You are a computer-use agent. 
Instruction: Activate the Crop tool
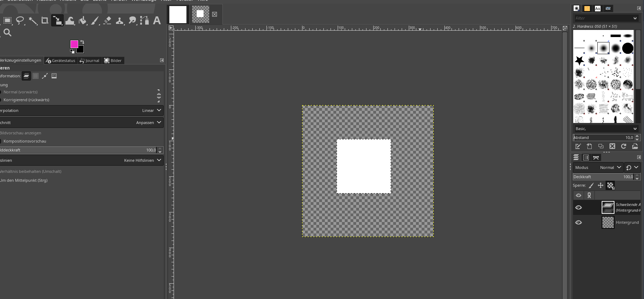(45, 21)
